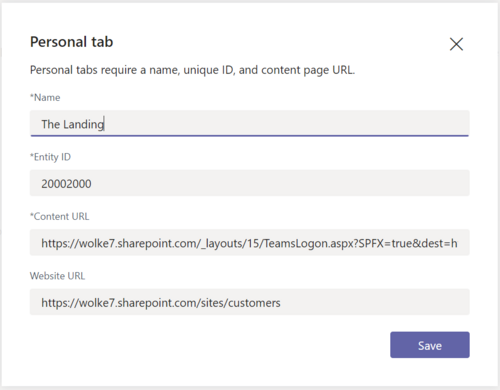Click into the Entity ID field

tap(250, 183)
